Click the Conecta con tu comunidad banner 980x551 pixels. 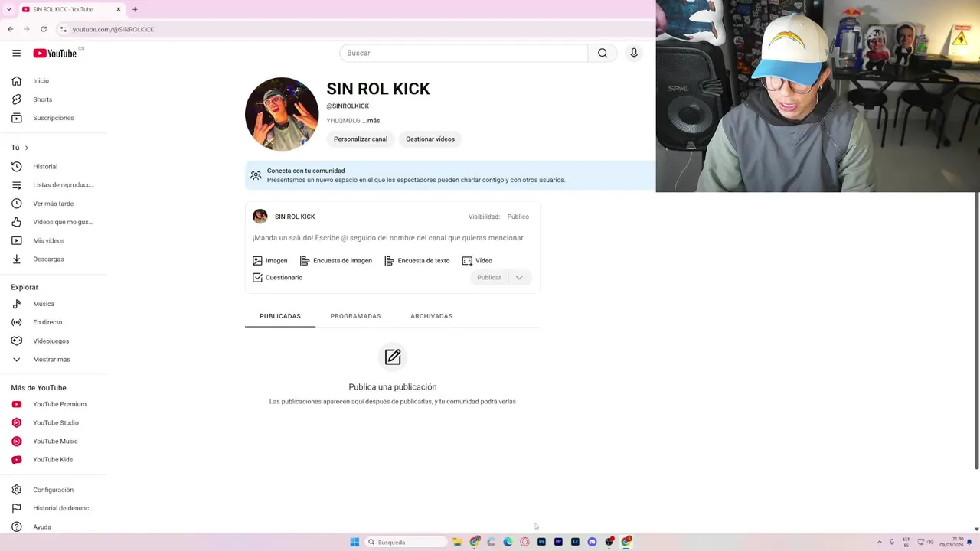click(x=450, y=175)
